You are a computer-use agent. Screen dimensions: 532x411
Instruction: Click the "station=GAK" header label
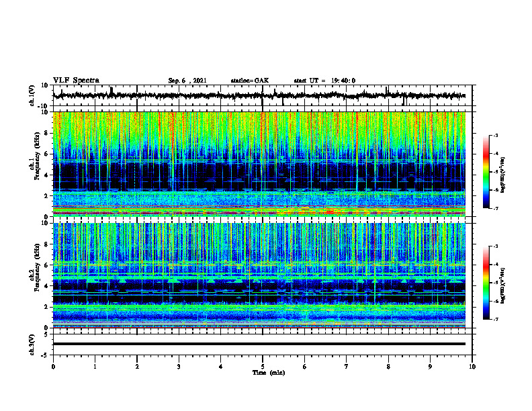tap(250, 81)
